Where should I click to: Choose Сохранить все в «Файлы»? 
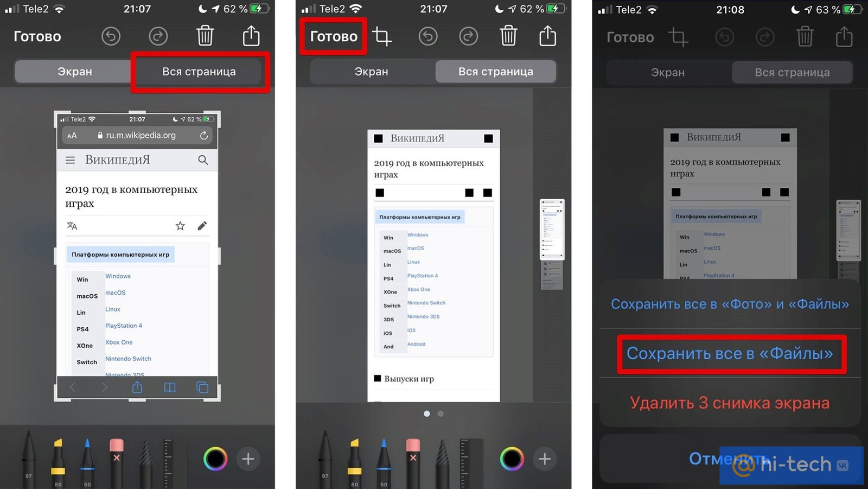(730, 353)
